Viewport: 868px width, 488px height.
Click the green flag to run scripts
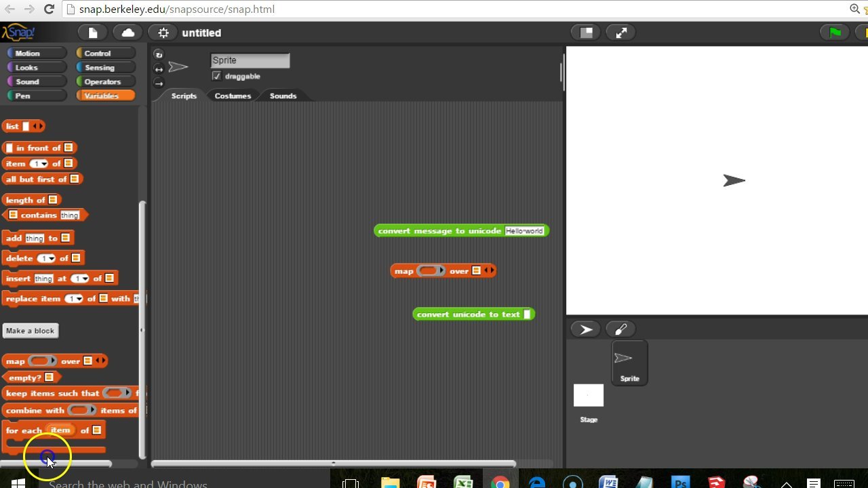click(834, 32)
